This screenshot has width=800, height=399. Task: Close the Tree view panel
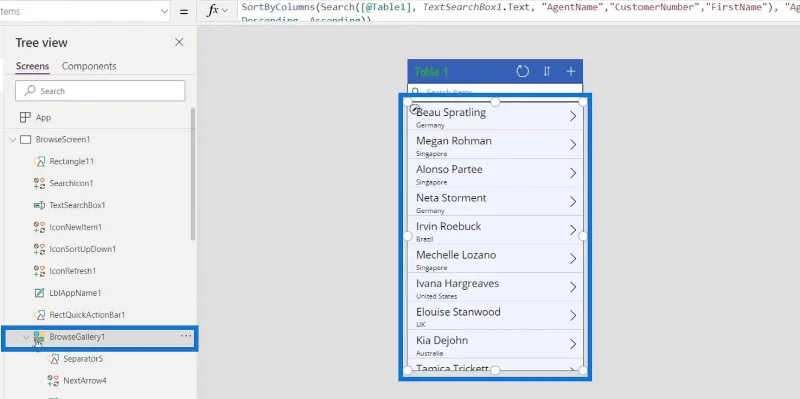point(179,42)
